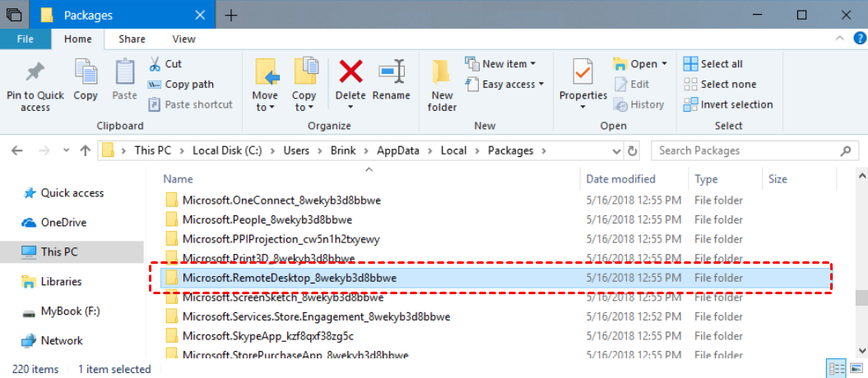Pin the folder to Quick access

(35, 85)
